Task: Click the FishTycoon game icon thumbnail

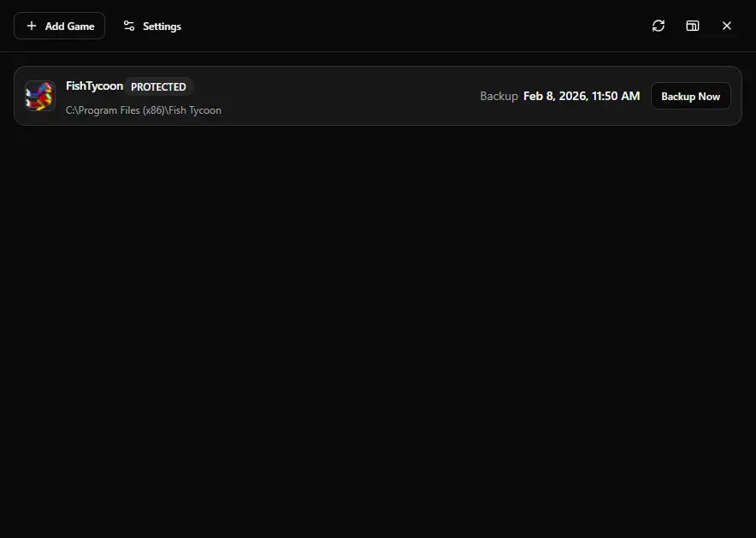Action: pyautogui.click(x=40, y=96)
